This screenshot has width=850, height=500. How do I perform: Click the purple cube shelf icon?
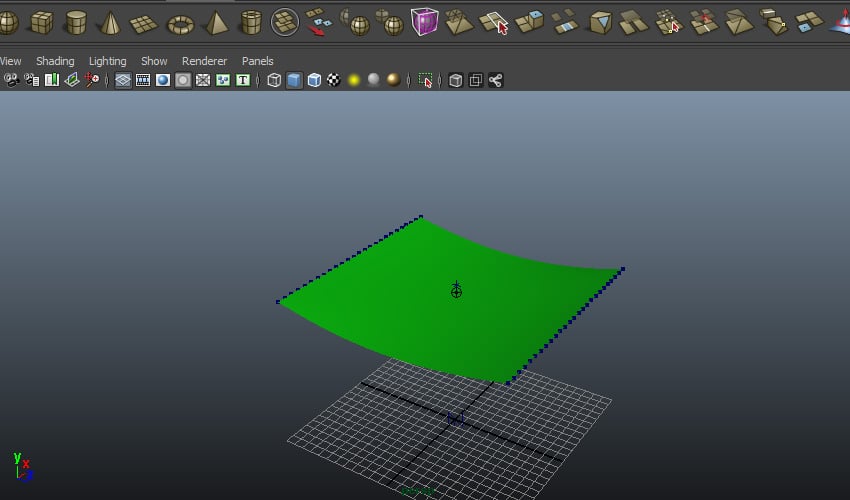pos(424,21)
